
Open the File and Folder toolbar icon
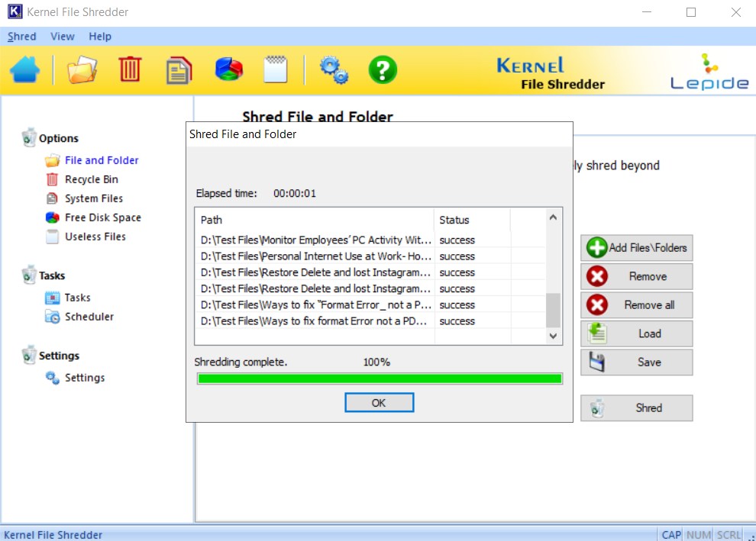click(x=82, y=70)
